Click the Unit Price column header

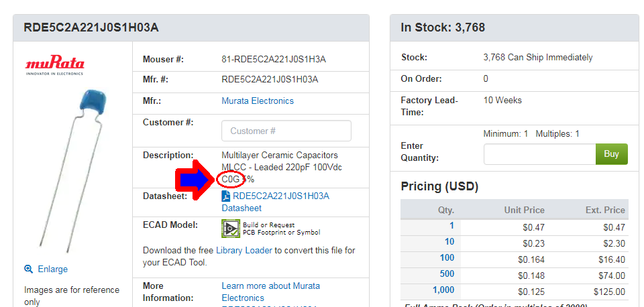click(x=525, y=210)
